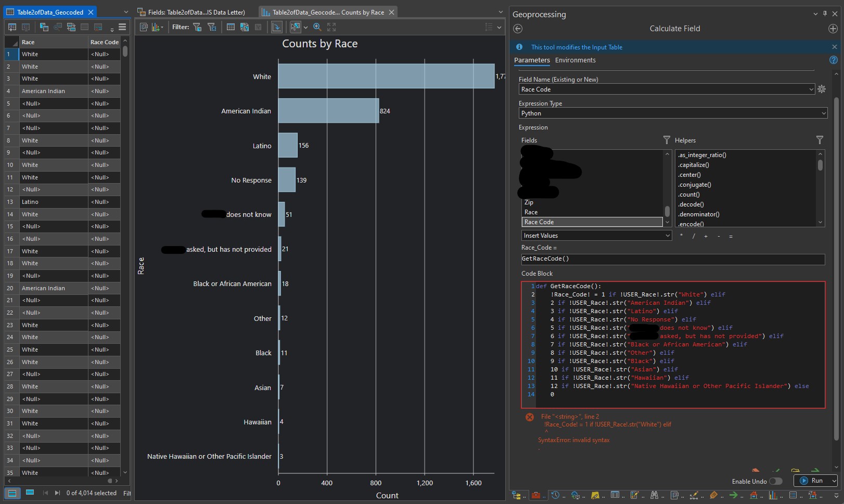Select the red Geoprocessing toolbox icon
844x504 pixels.
click(x=536, y=495)
